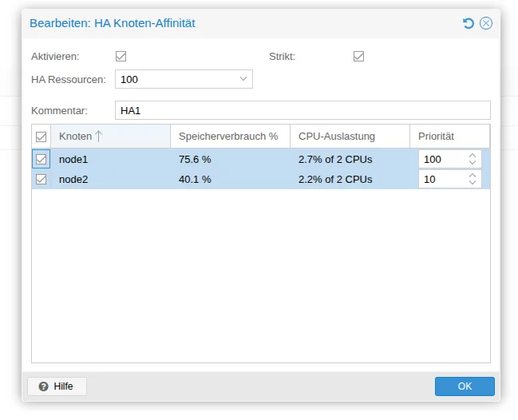Toggle the select-all nodes header checkbox
This screenshot has width=518, height=420.
tap(42, 137)
